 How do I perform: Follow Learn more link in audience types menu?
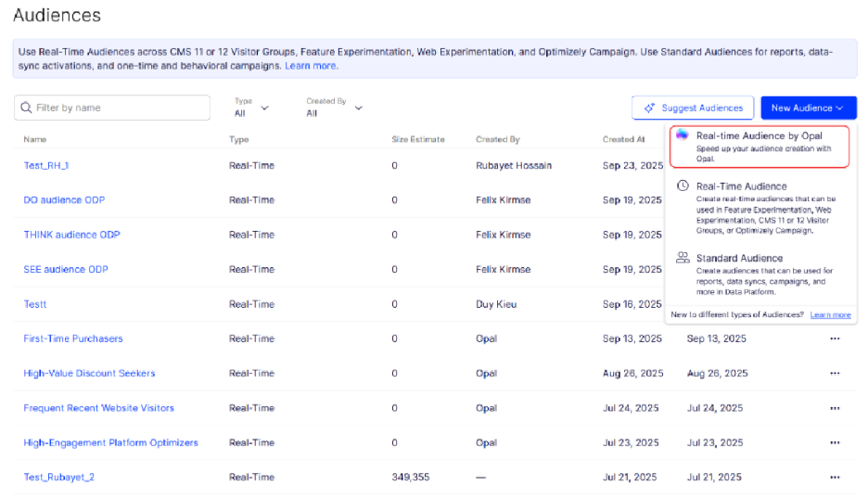(830, 315)
